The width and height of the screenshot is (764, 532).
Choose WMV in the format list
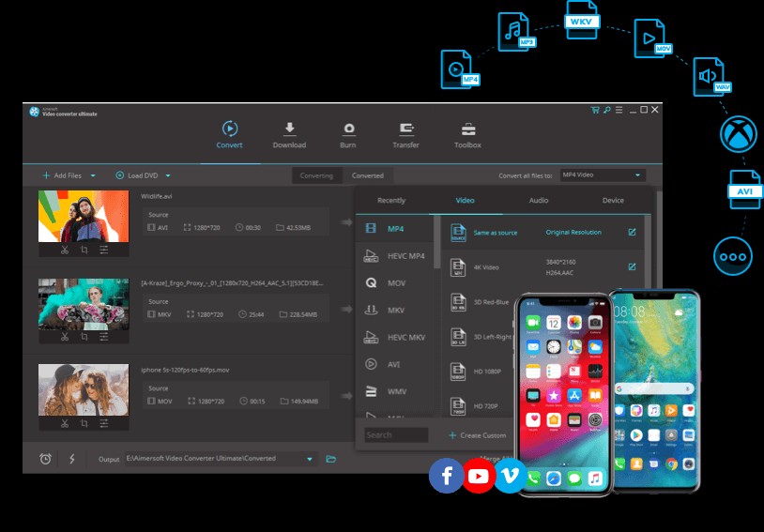[394, 391]
